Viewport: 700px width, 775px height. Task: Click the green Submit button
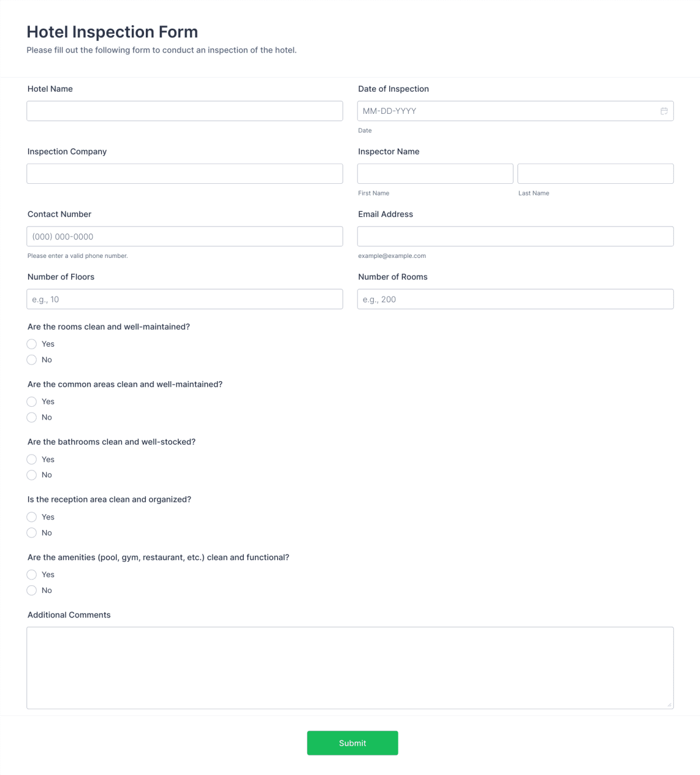point(352,743)
